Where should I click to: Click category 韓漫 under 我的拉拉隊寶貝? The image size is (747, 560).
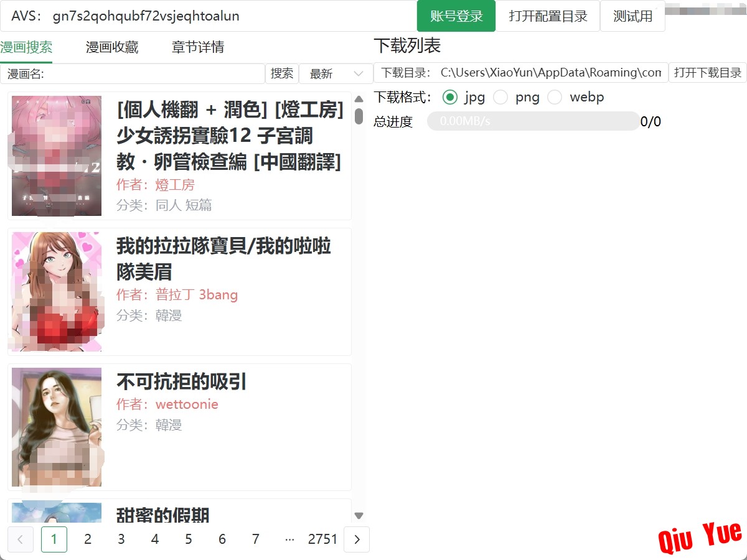(169, 315)
